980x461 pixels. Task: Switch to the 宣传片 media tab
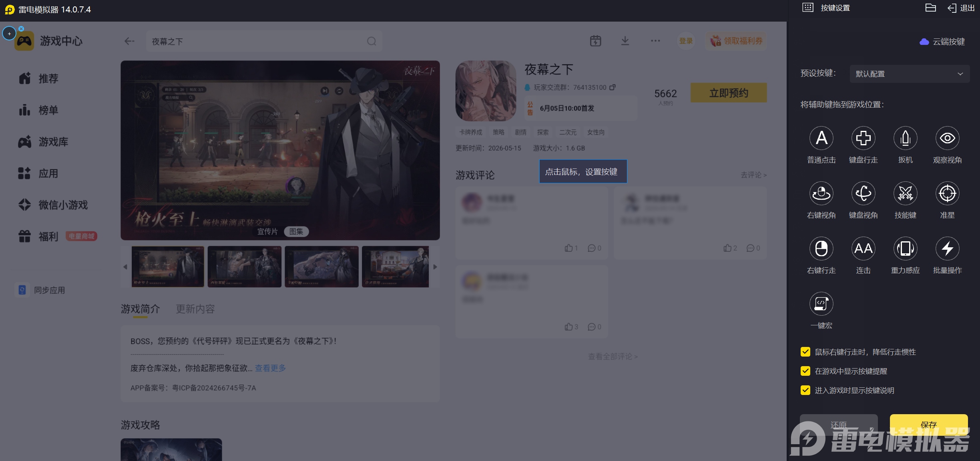[x=267, y=231]
